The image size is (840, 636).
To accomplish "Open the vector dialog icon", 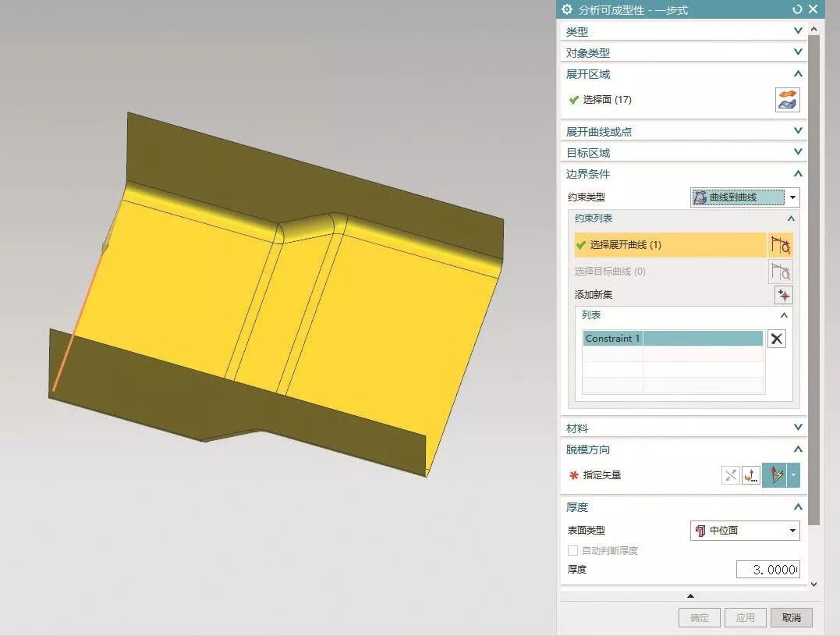I will coord(750,475).
